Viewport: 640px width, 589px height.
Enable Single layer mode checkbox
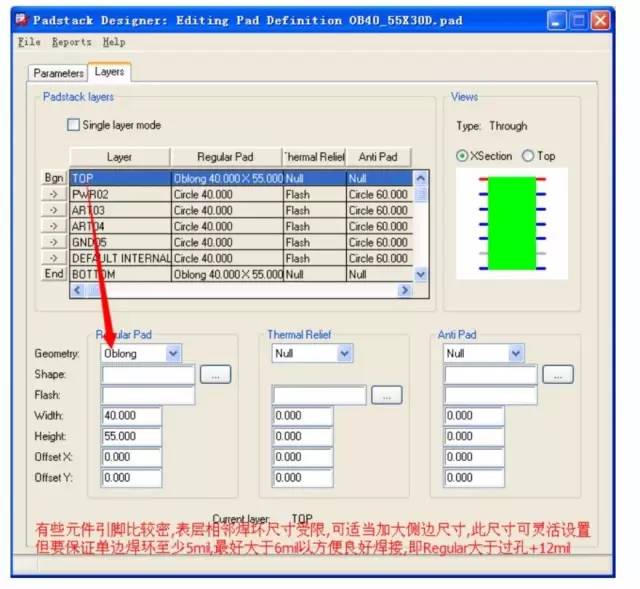point(73,124)
